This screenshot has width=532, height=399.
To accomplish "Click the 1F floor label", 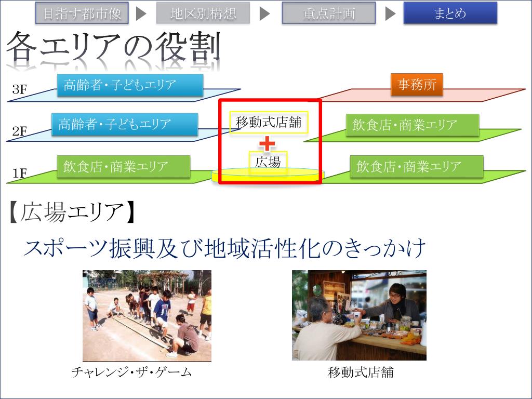I will (x=19, y=174).
